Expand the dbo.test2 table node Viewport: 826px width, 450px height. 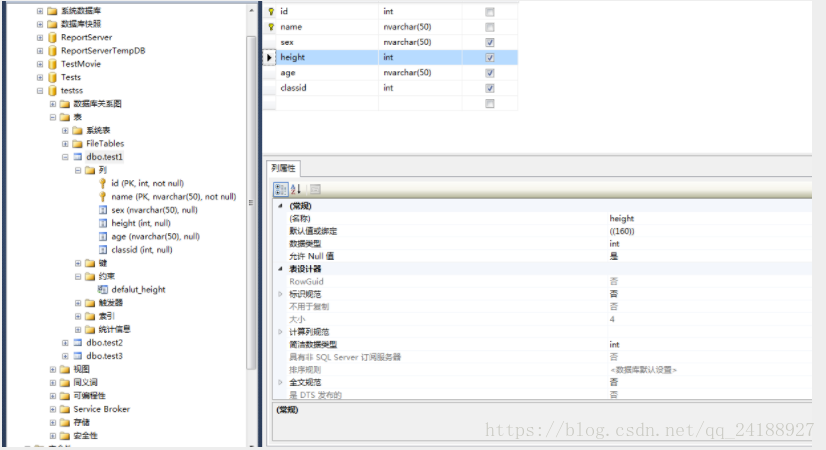click(65, 343)
